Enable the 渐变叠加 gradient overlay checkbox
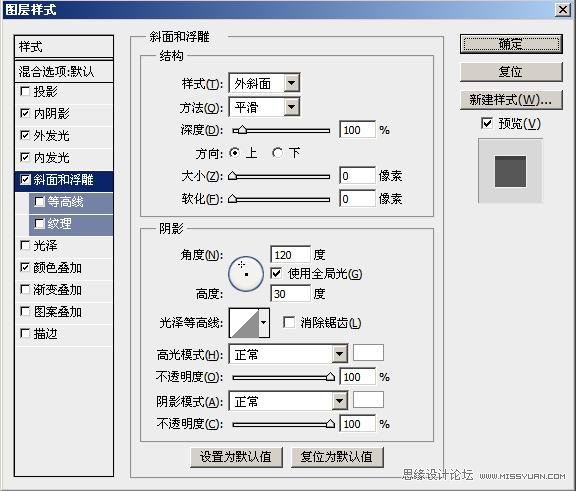 pos(25,289)
